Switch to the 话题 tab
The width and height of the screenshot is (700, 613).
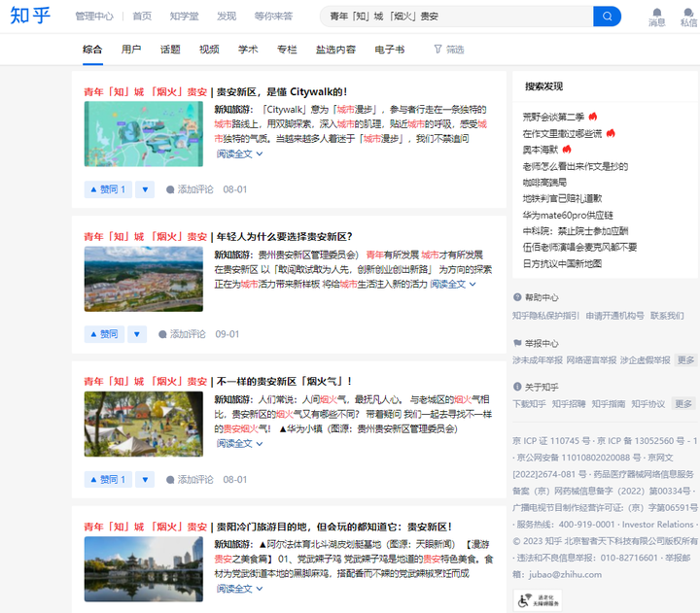pyautogui.click(x=170, y=50)
